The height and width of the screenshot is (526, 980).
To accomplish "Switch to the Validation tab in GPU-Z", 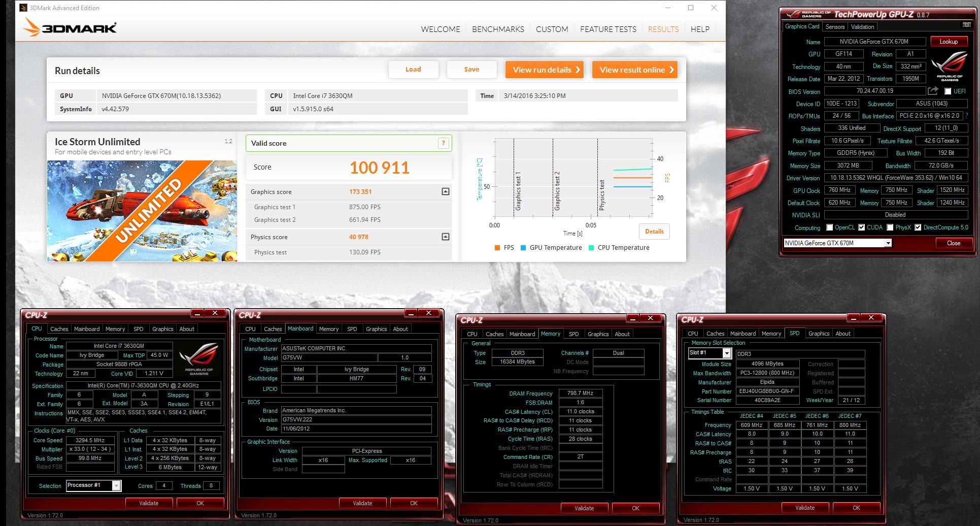I will [862, 27].
